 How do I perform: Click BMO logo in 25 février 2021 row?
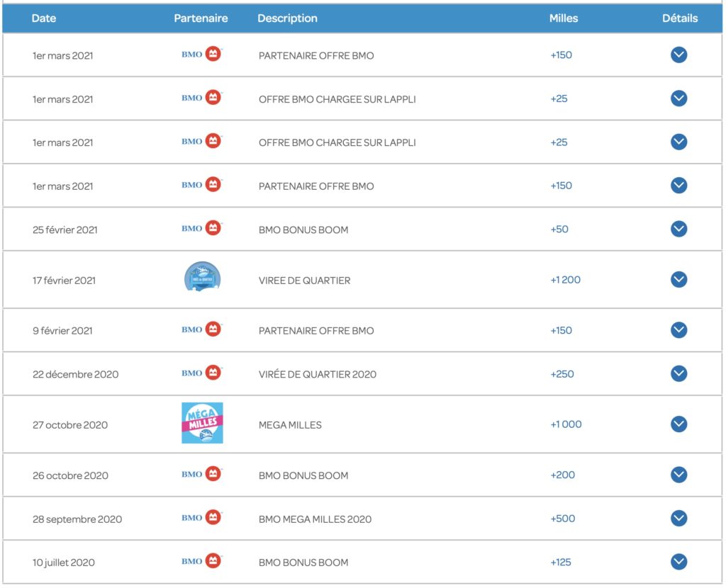202,229
